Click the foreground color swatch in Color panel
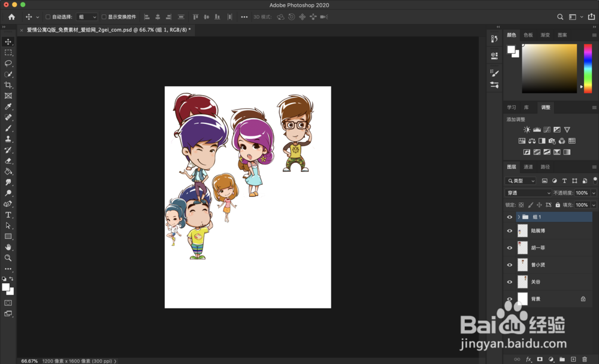Image resolution: width=599 pixels, height=364 pixels. [x=511, y=49]
